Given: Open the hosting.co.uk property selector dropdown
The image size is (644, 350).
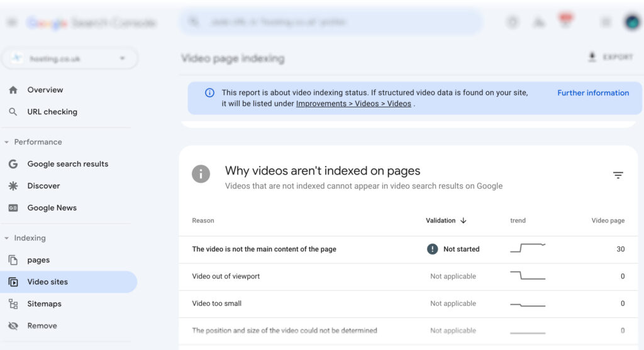Looking at the screenshot, I should (x=69, y=58).
